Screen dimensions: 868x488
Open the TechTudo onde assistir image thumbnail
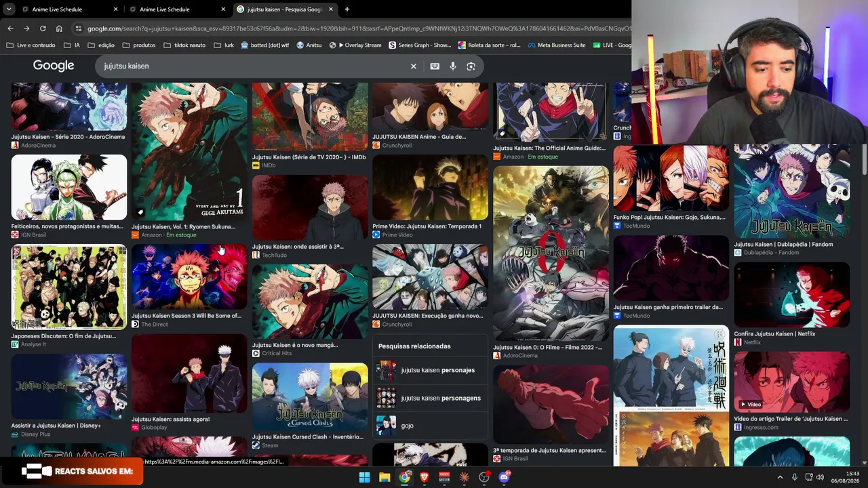(310, 208)
